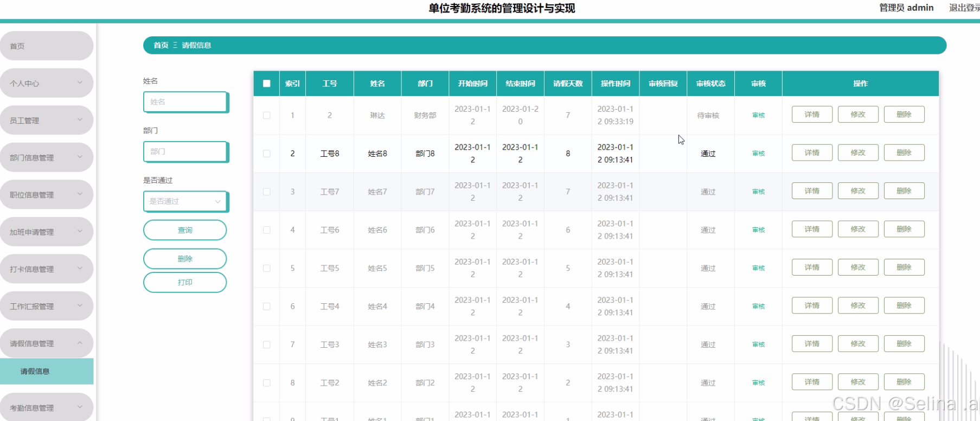Expand the 打卡信息管理 sidebar menu
This screenshot has height=421, width=980.
47,269
